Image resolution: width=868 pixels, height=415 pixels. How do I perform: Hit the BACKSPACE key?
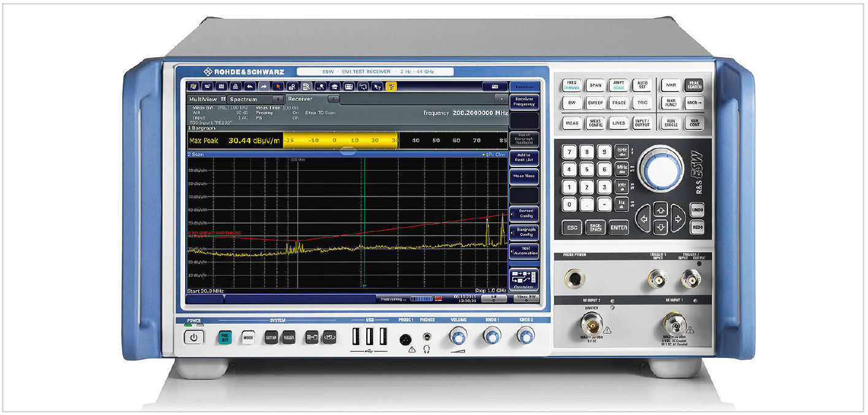pos(596,227)
